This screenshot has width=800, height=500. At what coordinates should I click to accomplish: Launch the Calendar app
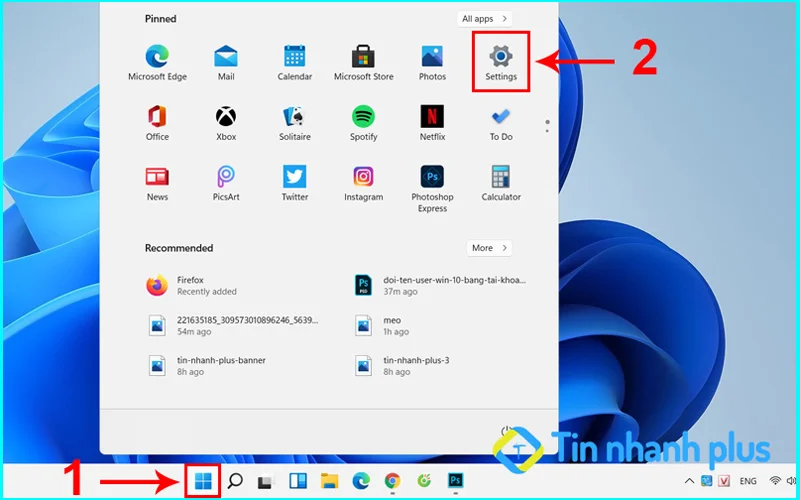pyautogui.click(x=294, y=63)
